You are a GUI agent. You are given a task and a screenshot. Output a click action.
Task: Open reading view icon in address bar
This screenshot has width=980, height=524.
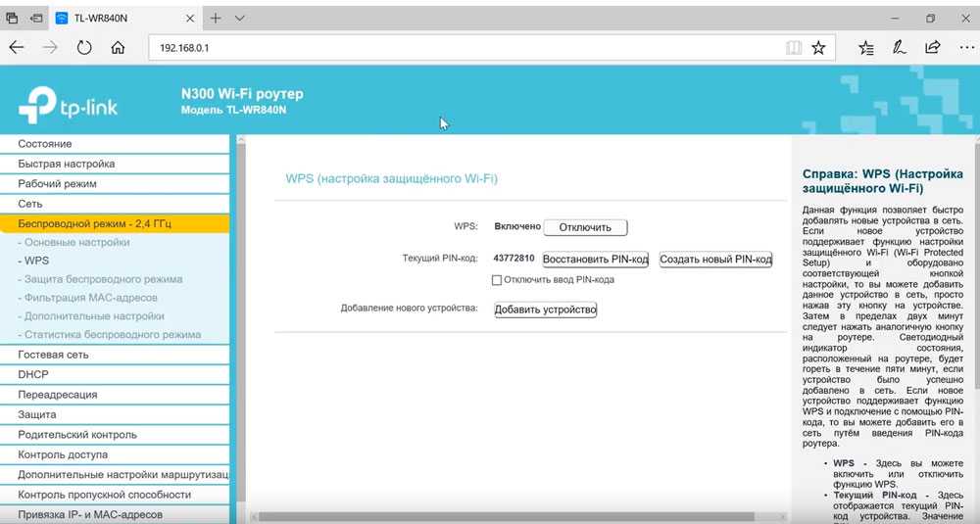click(793, 47)
